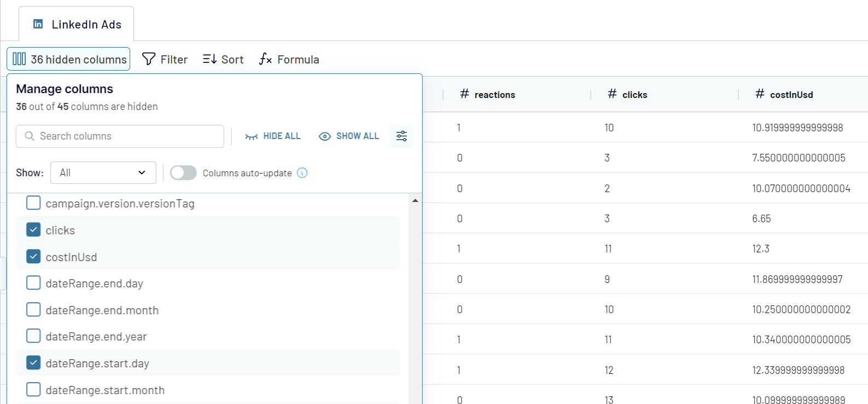Viewport: 868px width, 404px height.
Task: Click SHOW ALL columns
Action: (349, 136)
